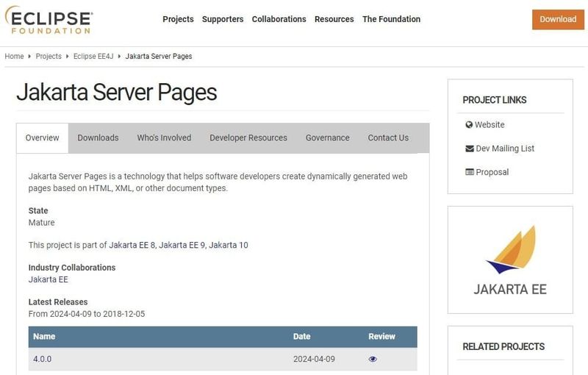Open the Jakarta EE industry collaboration link
The height and width of the screenshot is (375, 588).
pyautogui.click(x=49, y=279)
